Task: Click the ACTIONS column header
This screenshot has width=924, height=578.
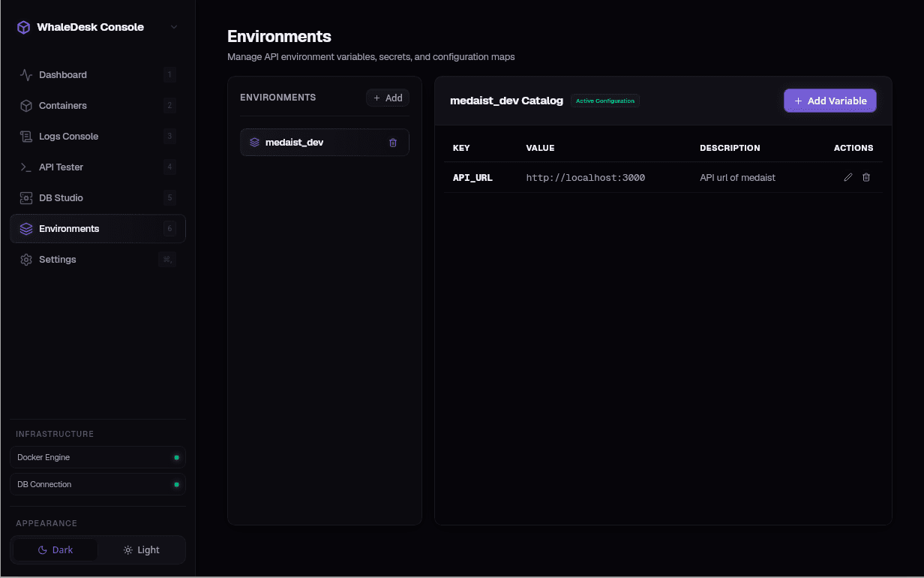Action: coord(853,148)
